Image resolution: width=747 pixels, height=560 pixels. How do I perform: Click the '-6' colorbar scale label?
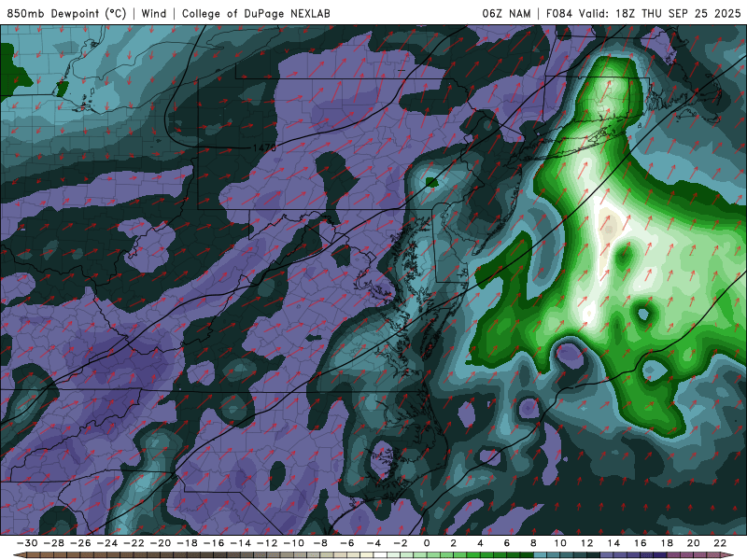pos(347,543)
